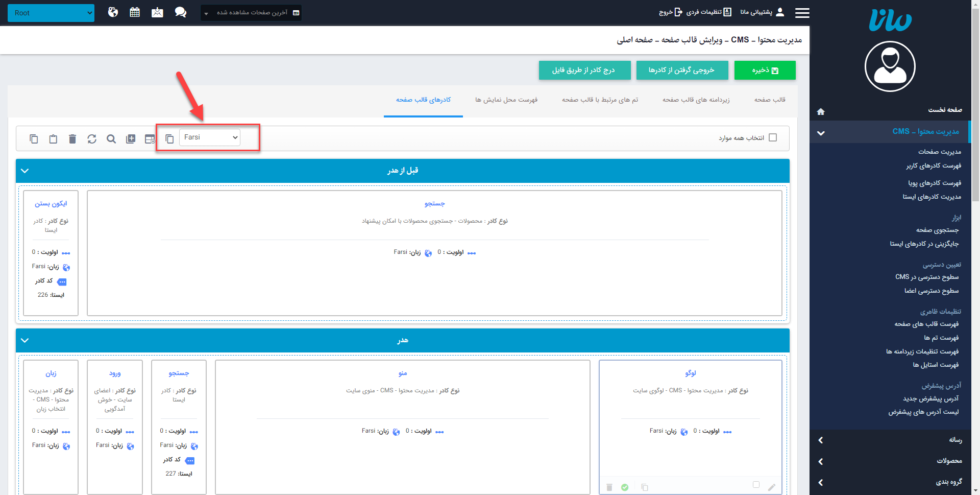Tick the checkbox on the لوگو card

click(756, 484)
